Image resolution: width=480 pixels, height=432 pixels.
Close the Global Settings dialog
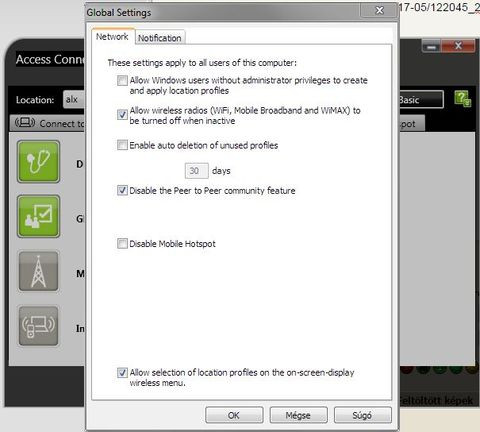coord(379,11)
